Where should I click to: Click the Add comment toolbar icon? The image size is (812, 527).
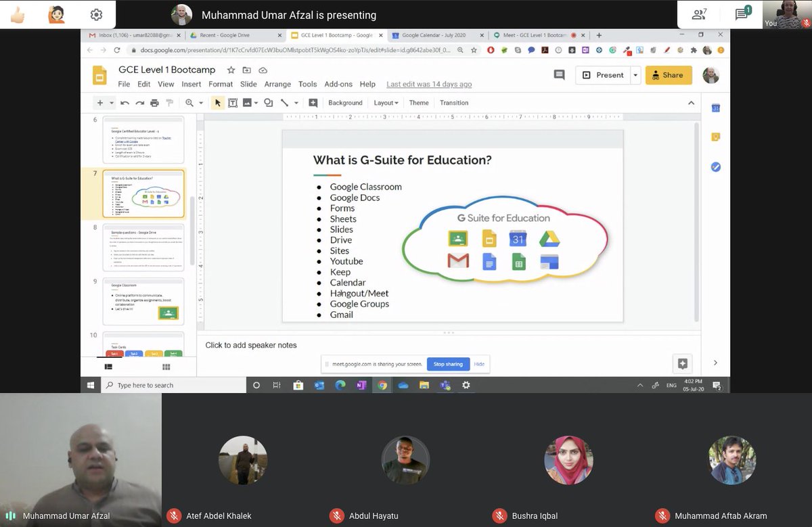pos(313,103)
